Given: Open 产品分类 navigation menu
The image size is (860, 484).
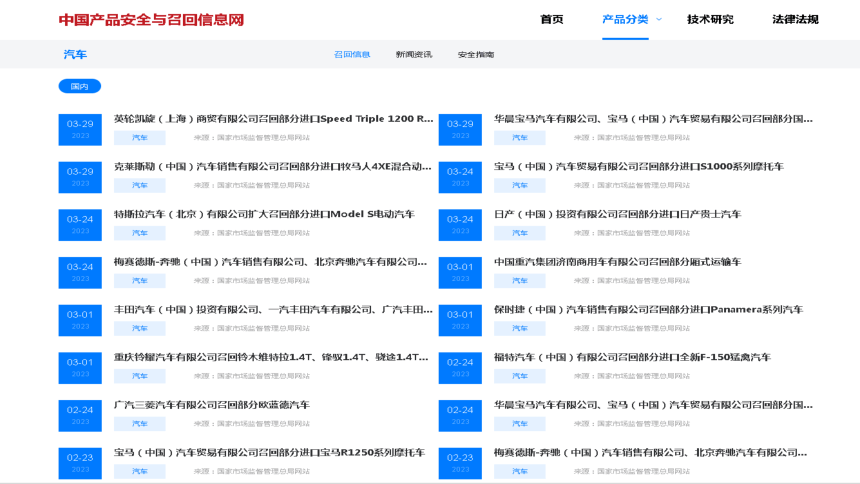Looking at the screenshot, I should [625, 19].
